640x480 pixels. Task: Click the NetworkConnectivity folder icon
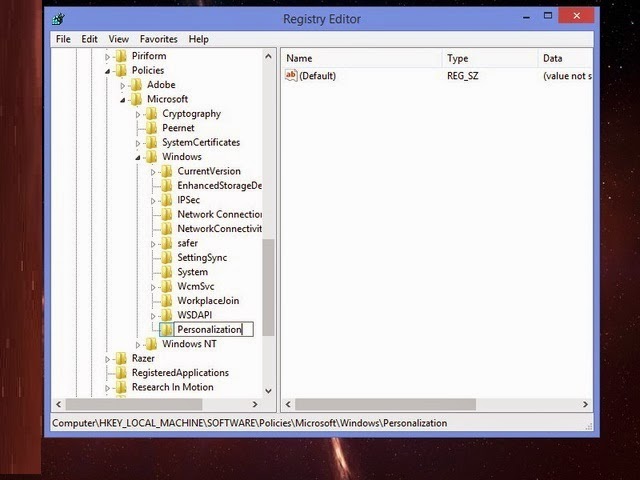click(166, 229)
